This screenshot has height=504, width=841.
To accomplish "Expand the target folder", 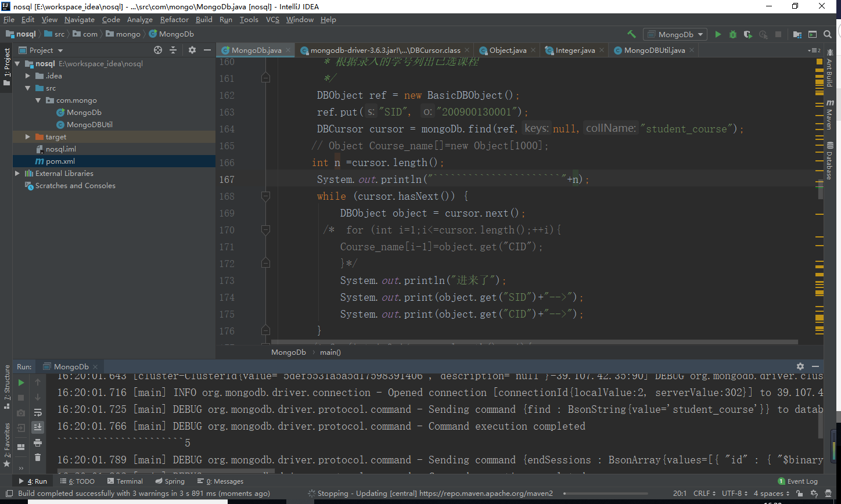I will [28, 137].
